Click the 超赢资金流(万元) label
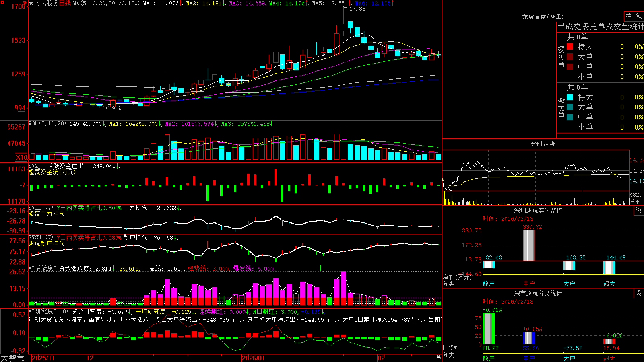 point(52,172)
